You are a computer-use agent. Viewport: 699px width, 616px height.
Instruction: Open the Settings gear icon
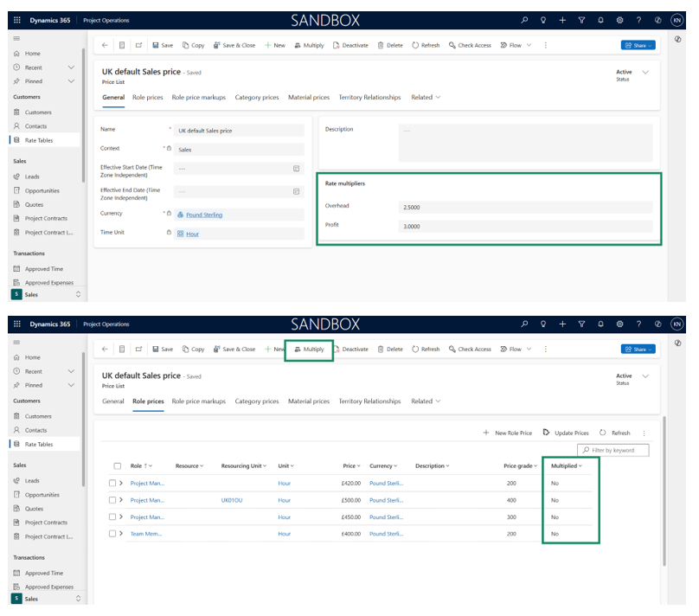[619, 19]
